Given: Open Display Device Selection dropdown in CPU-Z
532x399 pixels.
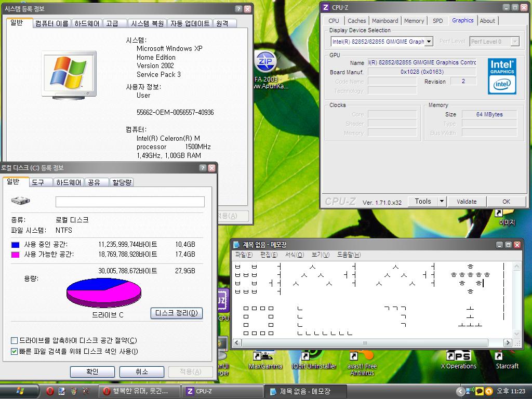Looking at the screenshot, I should click(x=429, y=42).
